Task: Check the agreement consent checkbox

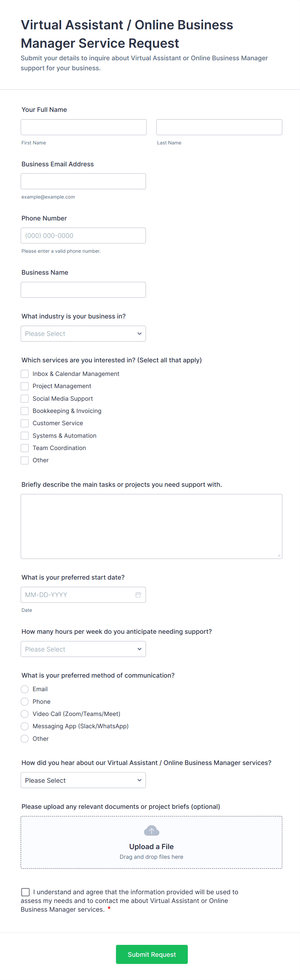Action: [25, 892]
